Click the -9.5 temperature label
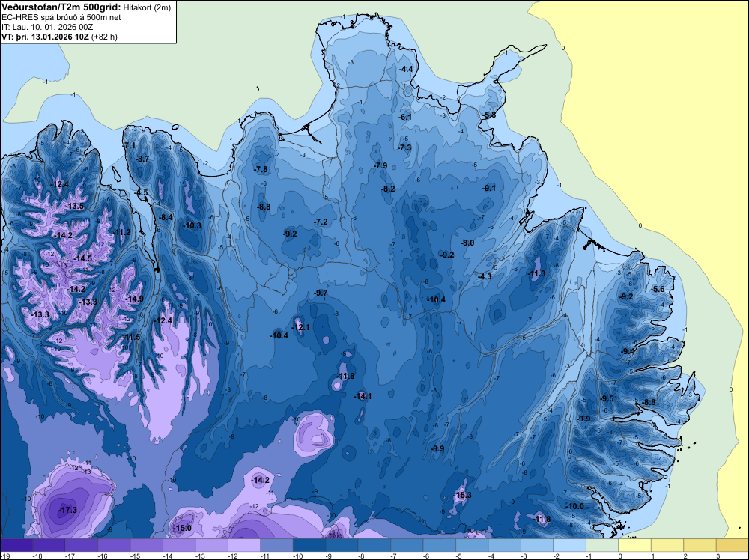749x560 pixels. [607, 398]
